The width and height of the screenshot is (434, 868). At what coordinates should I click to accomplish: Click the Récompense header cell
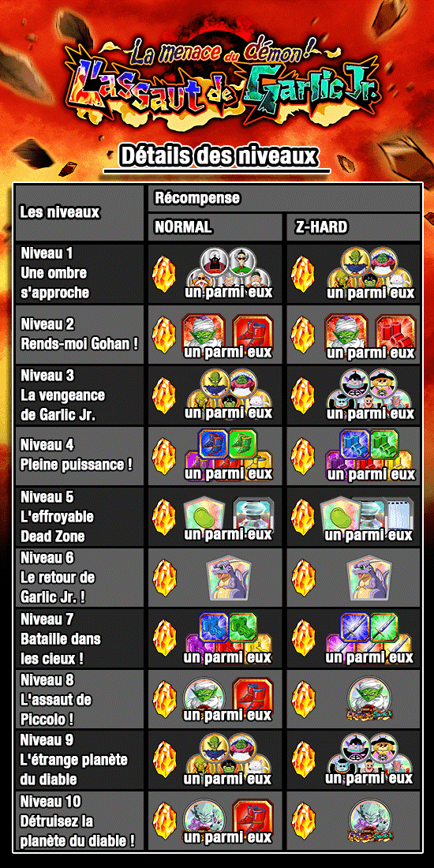(x=284, y=198)
